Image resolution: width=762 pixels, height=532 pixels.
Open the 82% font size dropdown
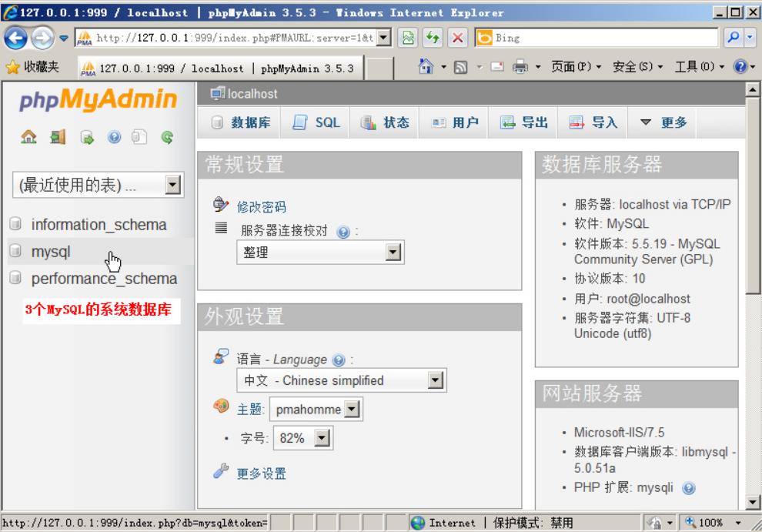[322, 438]
